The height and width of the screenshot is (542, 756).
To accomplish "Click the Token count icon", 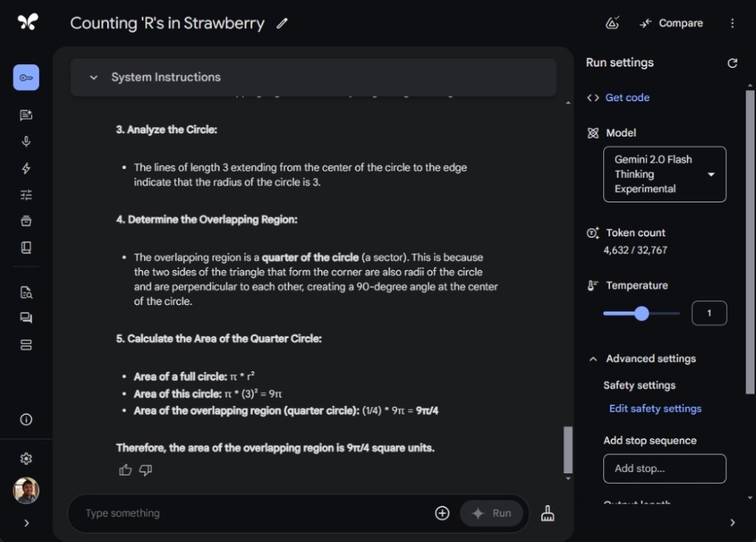I will tap(593, 233).
